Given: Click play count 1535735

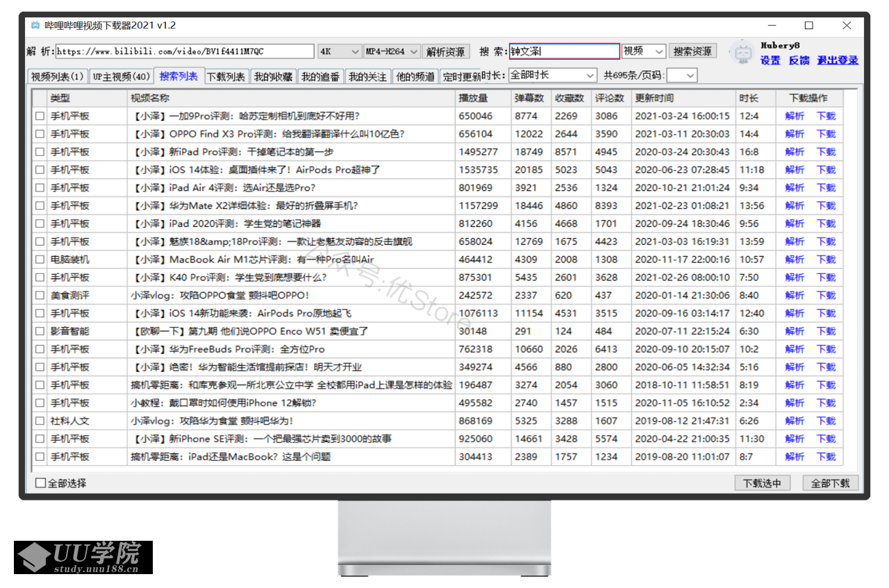Looking at the screenshot, I should click(479, 170).
